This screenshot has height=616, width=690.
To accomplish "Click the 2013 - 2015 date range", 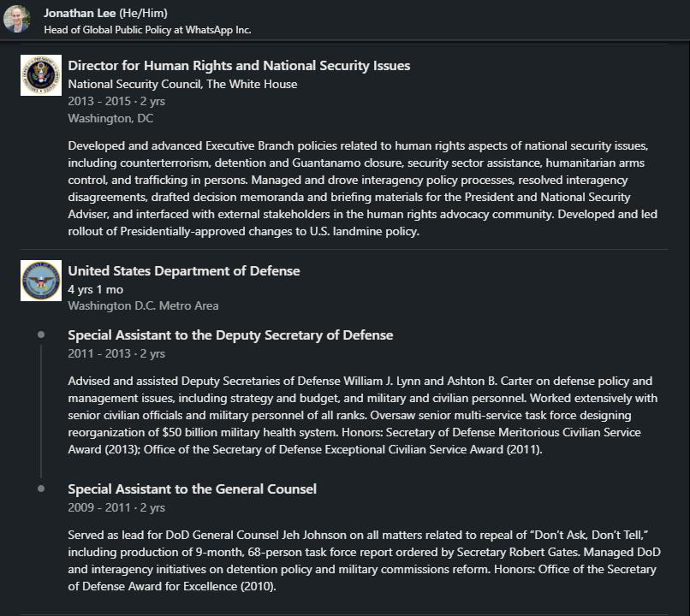I will 99,101.
